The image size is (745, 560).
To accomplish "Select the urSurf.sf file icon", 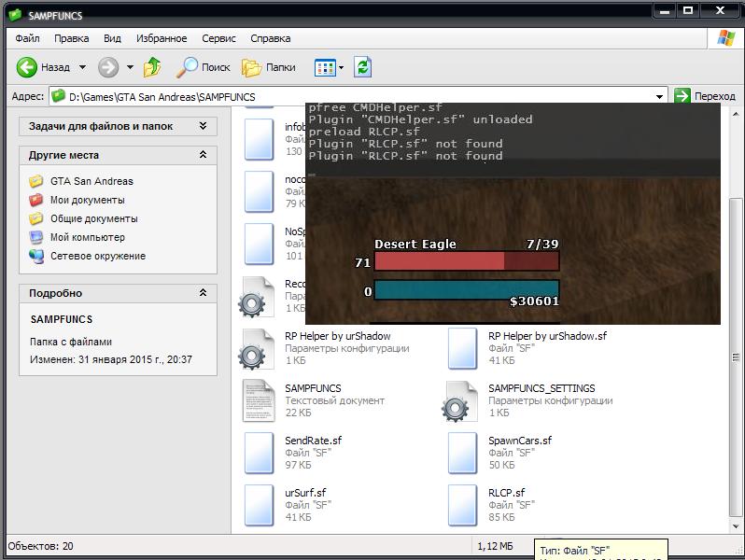I will tap(259, 505).
